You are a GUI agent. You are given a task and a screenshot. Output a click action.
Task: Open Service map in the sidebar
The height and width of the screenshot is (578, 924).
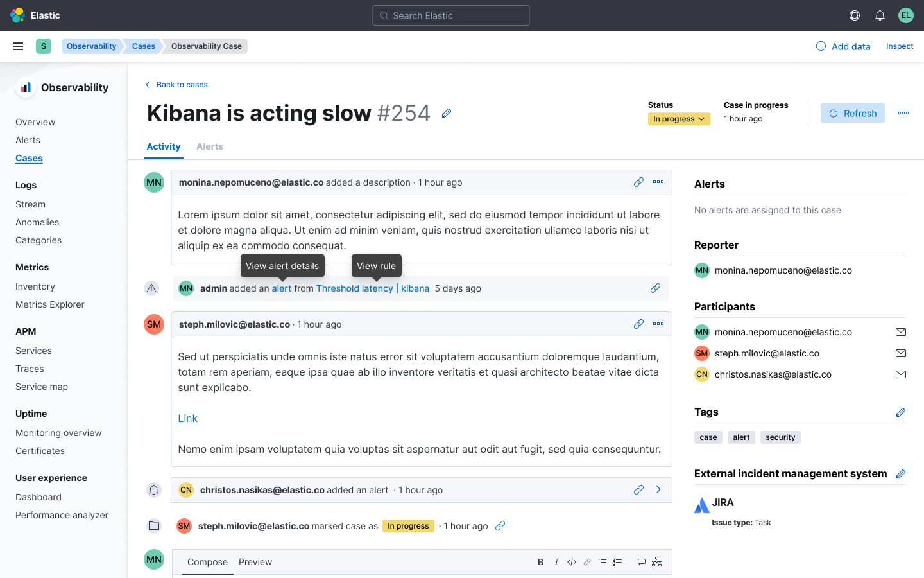[x=42, y=387]
